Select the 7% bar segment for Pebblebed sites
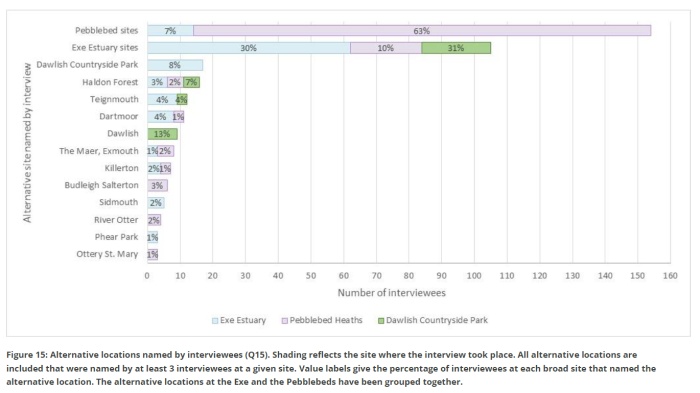 171,31
